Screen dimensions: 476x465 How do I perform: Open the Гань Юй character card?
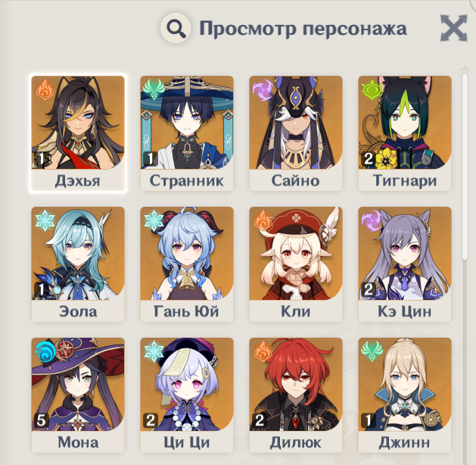pos(187,264)
